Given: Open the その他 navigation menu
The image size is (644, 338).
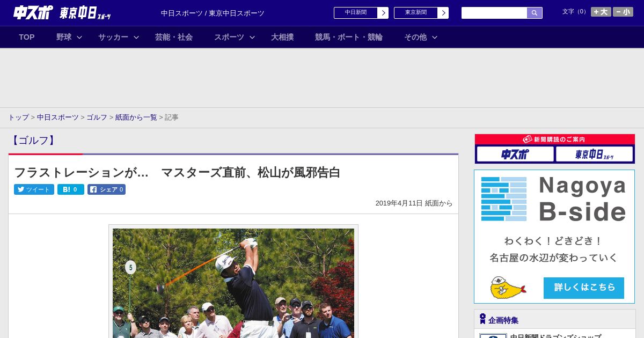Looking at the screenshot, I should (415, 37).
